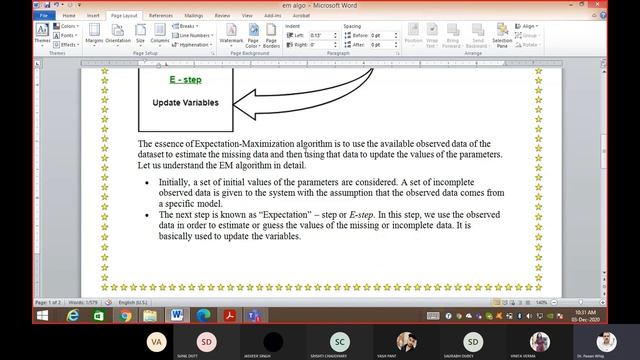Open the Page Color palette
This screenshot has width=640, height=360.
253,35
